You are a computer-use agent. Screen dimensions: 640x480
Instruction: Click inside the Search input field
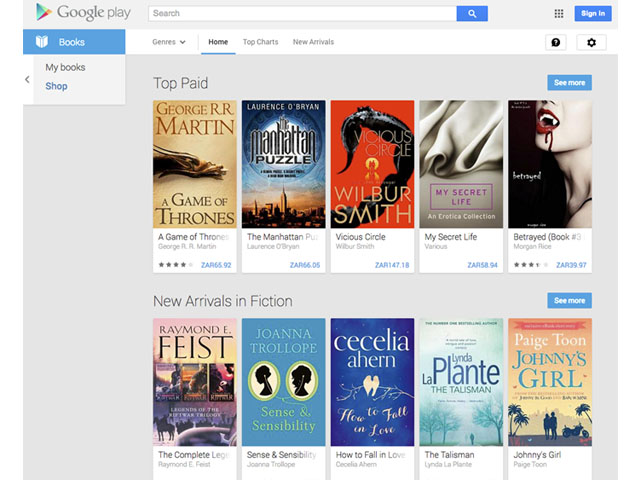click(302, 13)
